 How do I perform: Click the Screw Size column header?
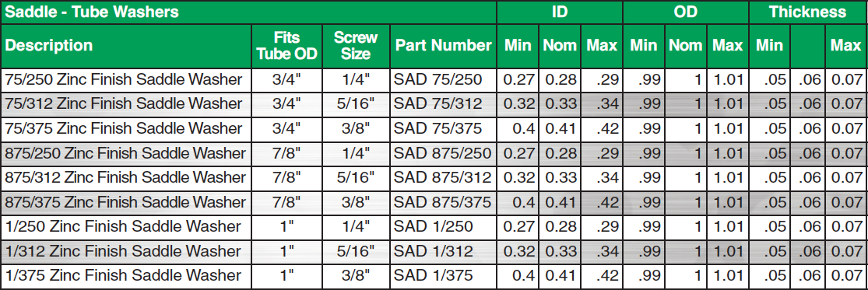[x=356, y=45]
